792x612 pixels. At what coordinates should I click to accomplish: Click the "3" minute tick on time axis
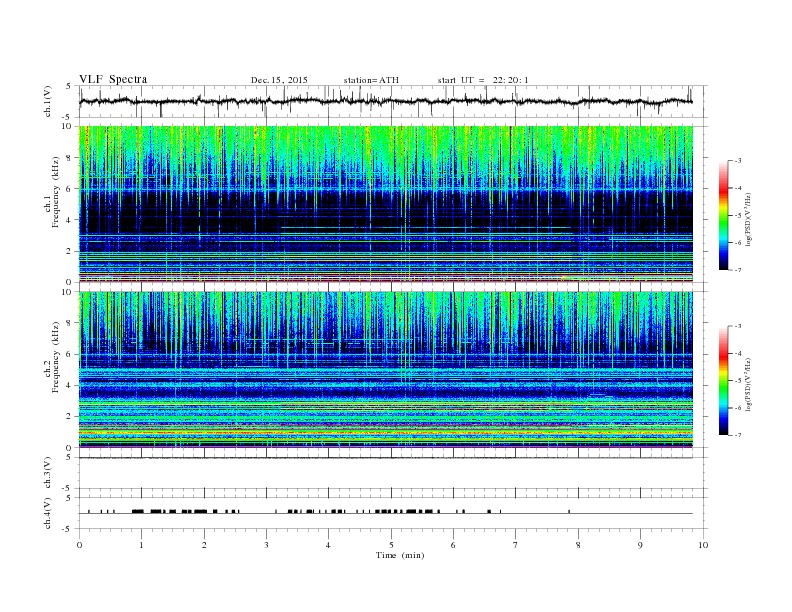[266, 545]
